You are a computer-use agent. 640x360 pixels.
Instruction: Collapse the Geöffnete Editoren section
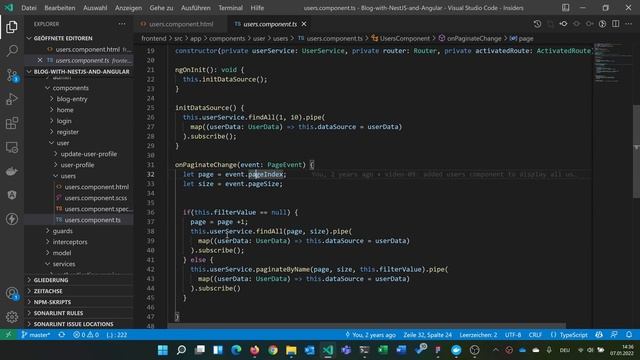80,38
